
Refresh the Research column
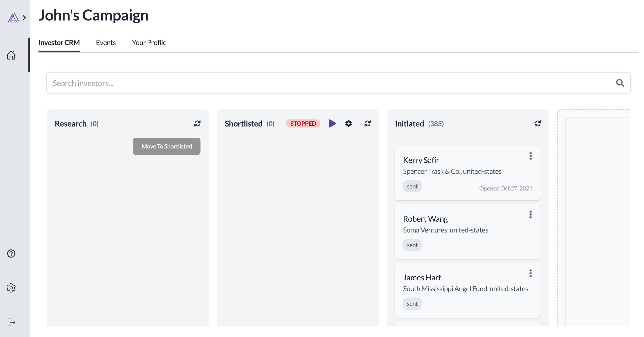(x=197, y=123)
